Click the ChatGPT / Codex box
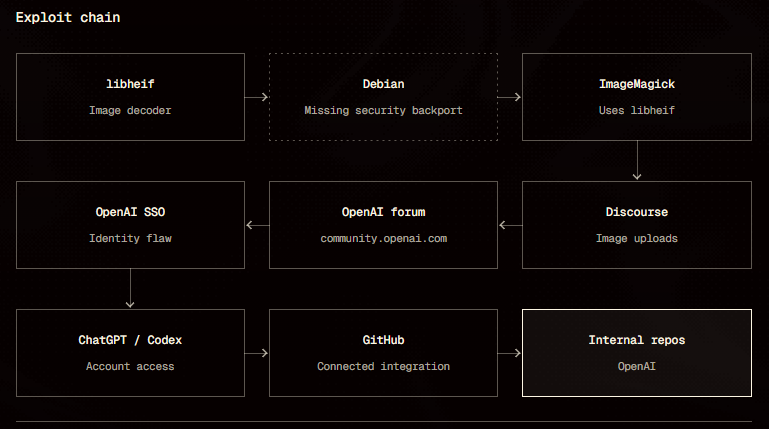 pyautogui.click(x=130, y=353)
